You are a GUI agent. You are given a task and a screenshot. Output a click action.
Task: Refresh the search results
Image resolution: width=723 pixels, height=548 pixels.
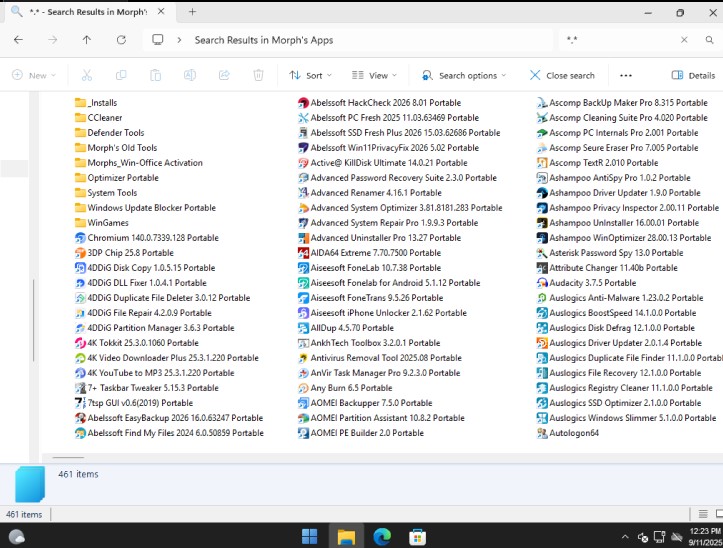[121, 40]
